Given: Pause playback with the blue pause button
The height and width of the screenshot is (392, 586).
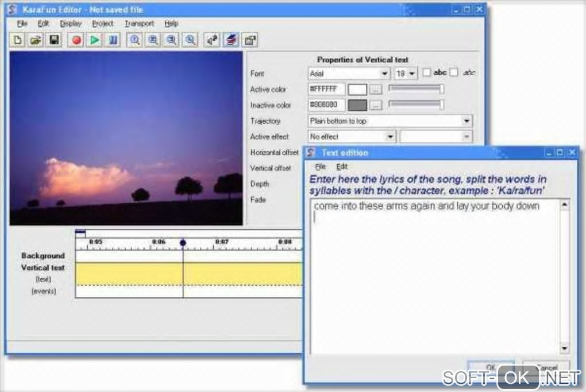Looking at the screenshot, I should tap(113, 40).
